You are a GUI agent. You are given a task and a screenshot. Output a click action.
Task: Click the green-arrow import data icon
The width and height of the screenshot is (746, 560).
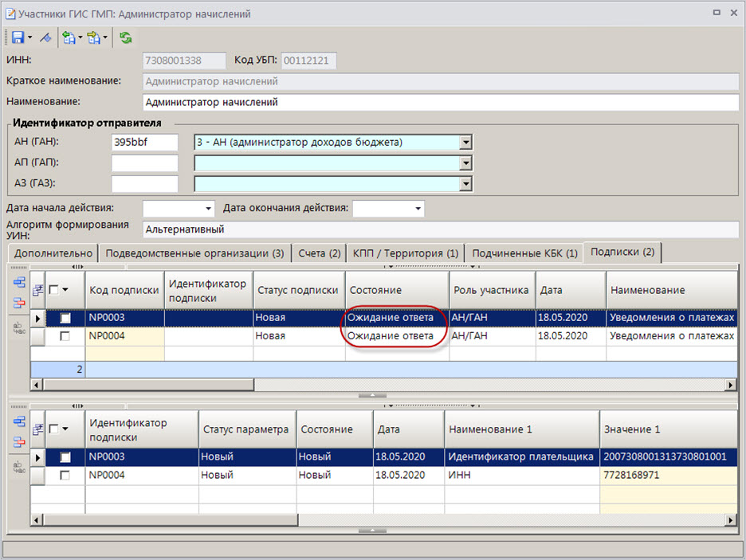69,37
